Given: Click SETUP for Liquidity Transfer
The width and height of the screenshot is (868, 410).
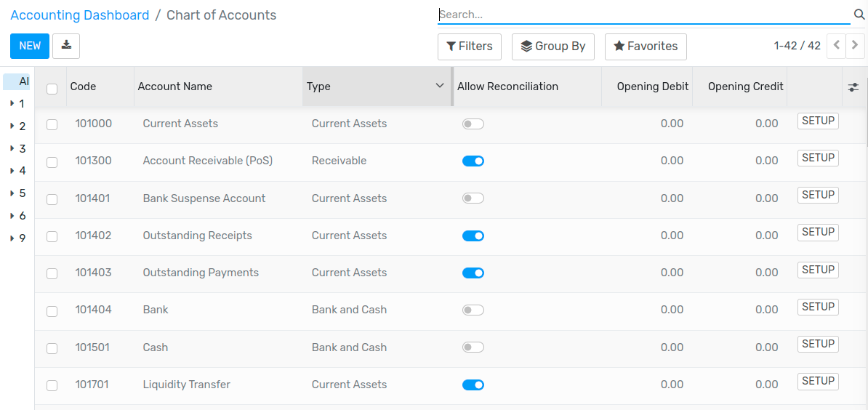Looking at the screenshot, I should [818, 381].
